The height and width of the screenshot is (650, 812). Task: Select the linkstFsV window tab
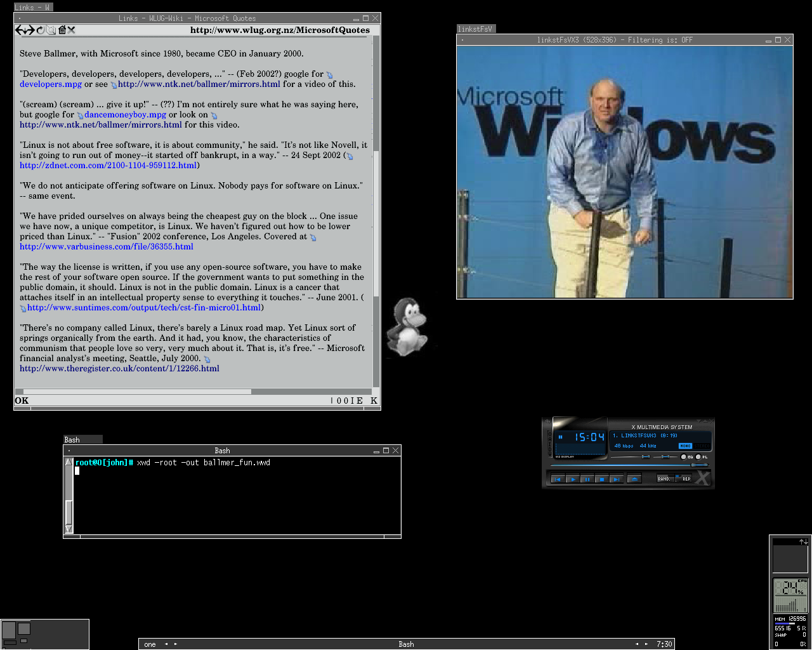pyautogui.click(x=476, y=29)
